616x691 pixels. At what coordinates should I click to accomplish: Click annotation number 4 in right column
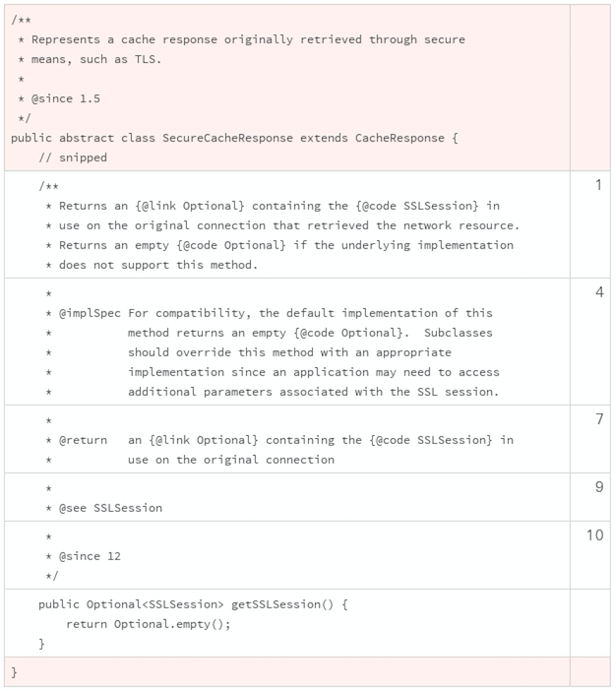(597, 292)
